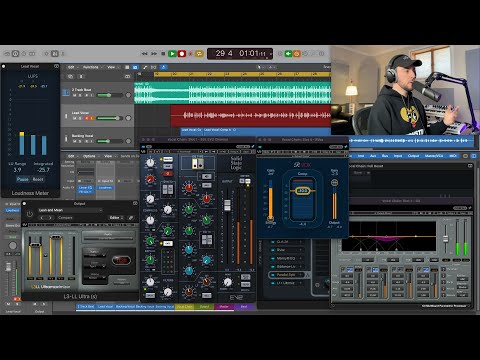Click the Fast Forward transport button
This screenshot has height=360, width=480.
pos(154,53)
